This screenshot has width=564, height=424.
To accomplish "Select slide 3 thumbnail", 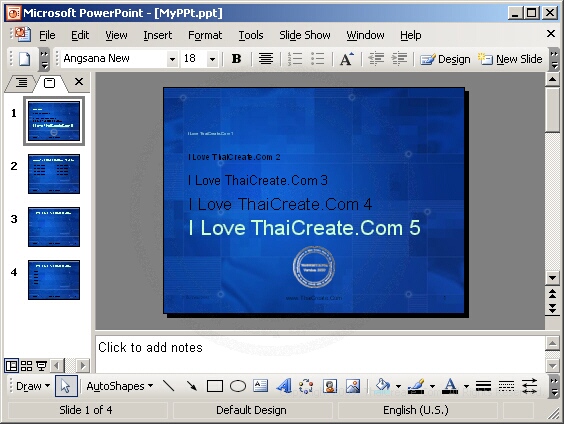I will coord(54,227).
